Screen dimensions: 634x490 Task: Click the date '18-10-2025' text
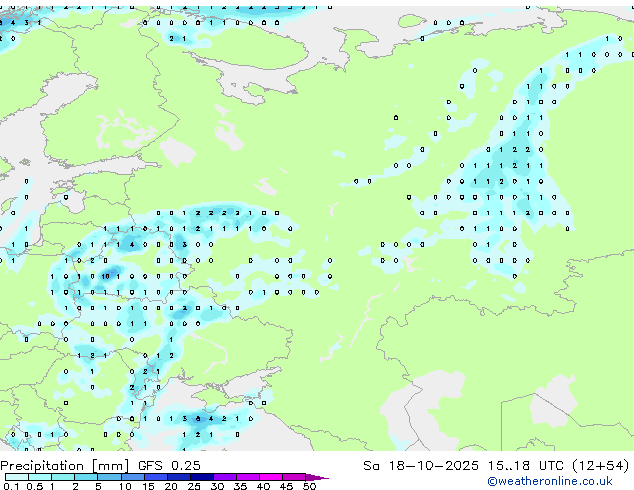[x=433, y=466]
